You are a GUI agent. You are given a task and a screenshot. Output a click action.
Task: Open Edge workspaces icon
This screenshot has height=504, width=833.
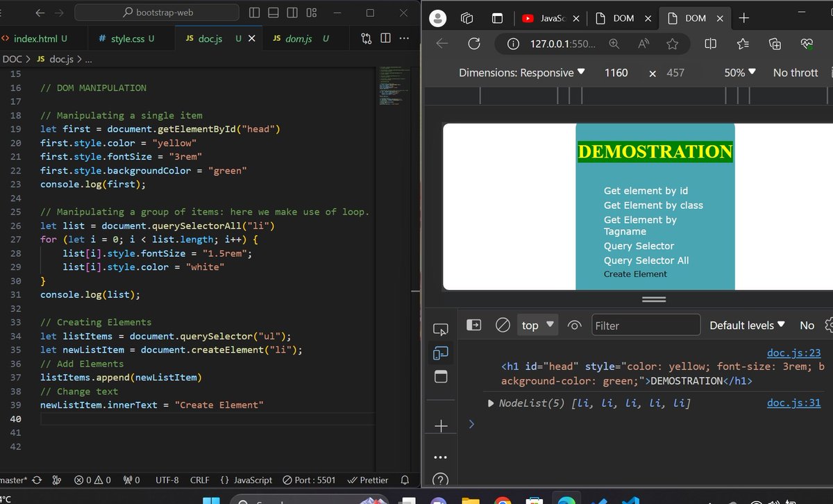[x=467, y=18]
